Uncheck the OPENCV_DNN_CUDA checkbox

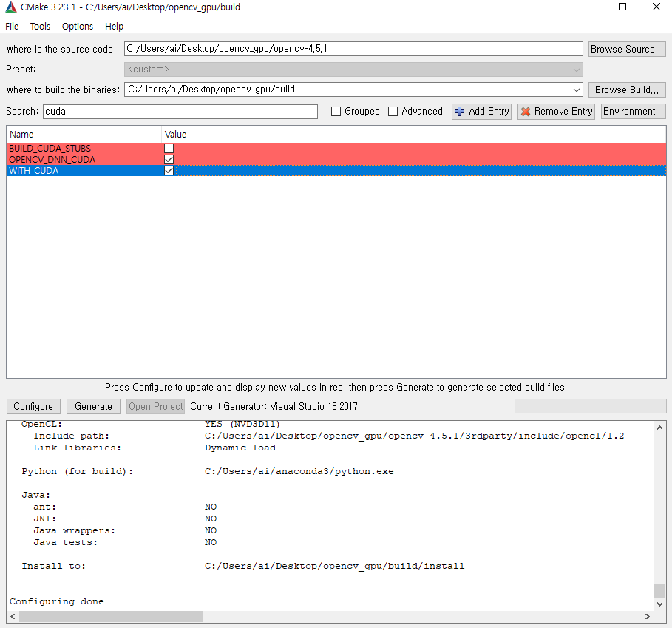[169, 160]
